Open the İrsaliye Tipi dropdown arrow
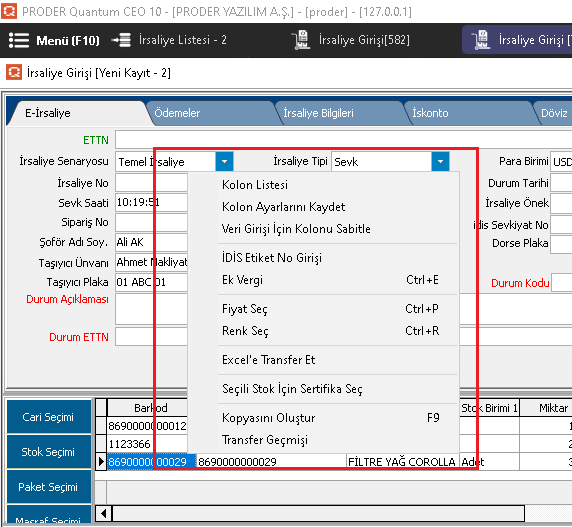This screenshot has height=527, width=572. point(440,161)
